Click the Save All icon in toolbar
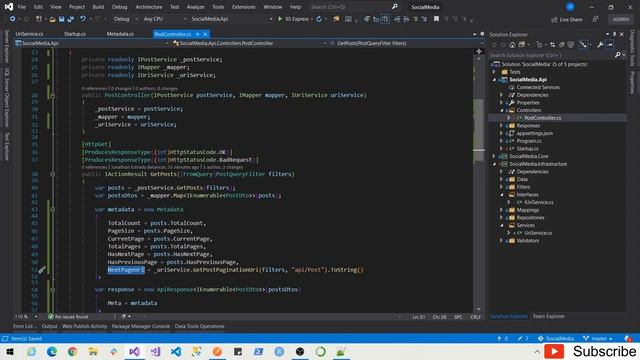 pyautogui.click(x=71, y=19)
